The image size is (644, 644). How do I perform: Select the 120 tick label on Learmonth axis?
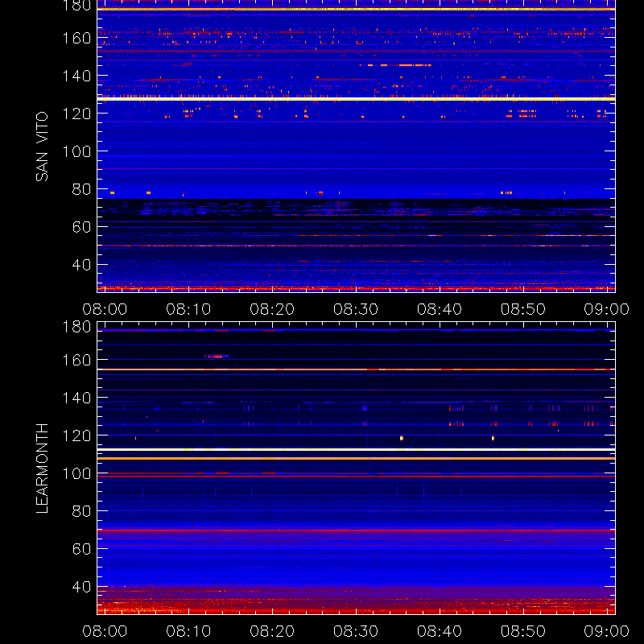pos(76,436)
